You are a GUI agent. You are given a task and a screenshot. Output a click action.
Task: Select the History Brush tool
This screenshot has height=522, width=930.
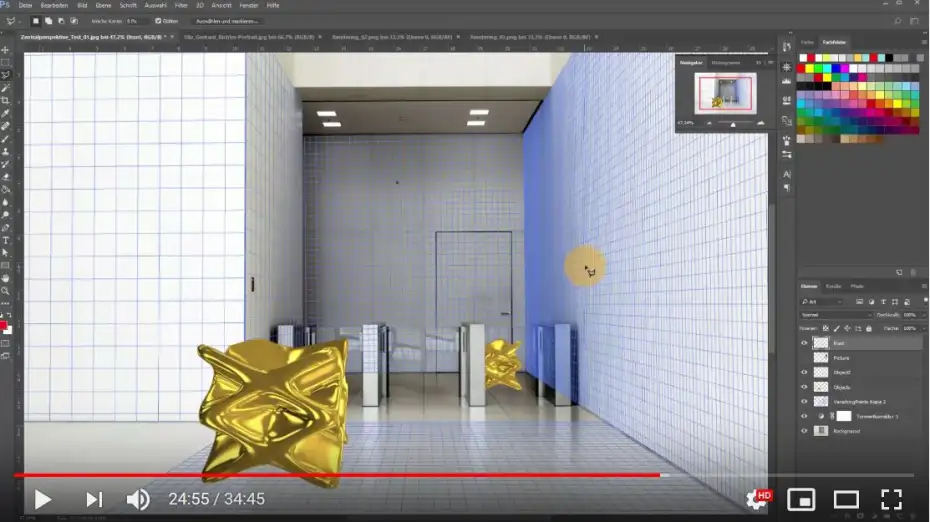pyautogui.click(x=5, y=164)
